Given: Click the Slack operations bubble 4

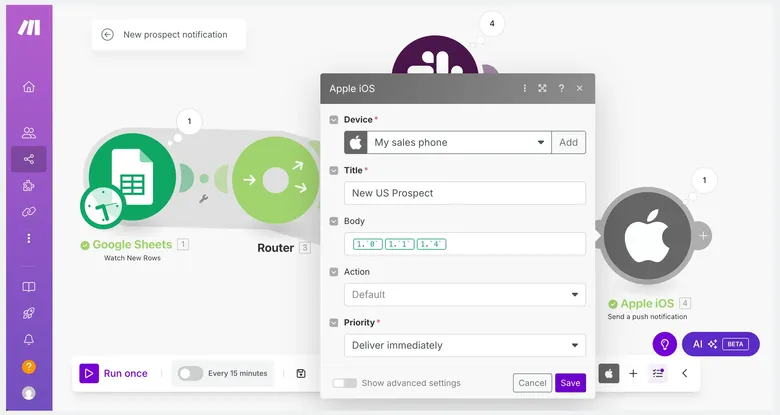Looking at the screenshot, I should click(492, 23).
